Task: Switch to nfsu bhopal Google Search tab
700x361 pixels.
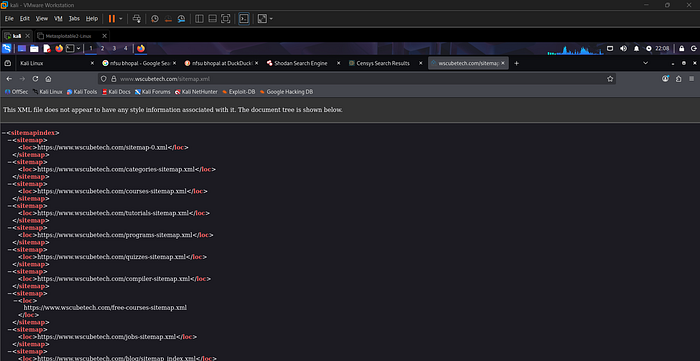Action: pos(138,63)
